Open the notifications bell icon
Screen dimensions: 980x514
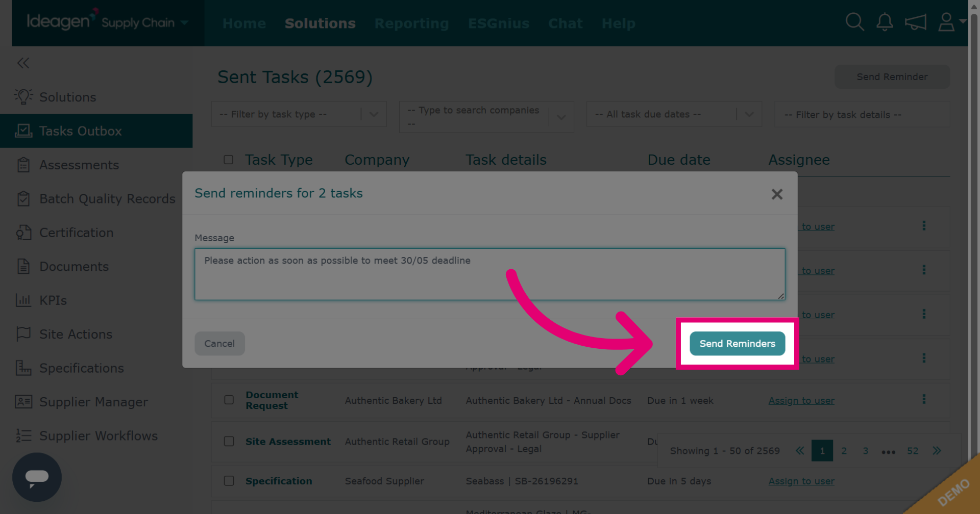[x=885, y=22]
